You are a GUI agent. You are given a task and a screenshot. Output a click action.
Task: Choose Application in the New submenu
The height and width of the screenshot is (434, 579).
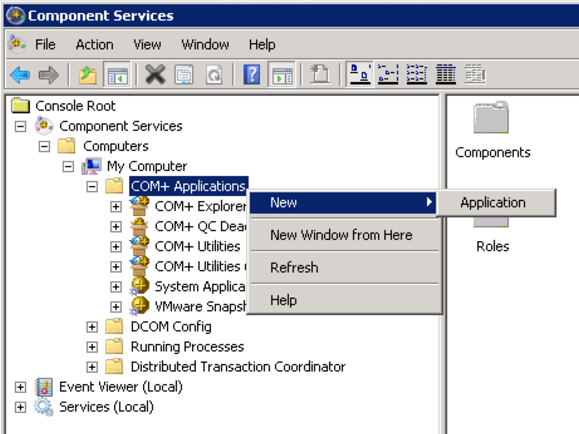point(496,202)
